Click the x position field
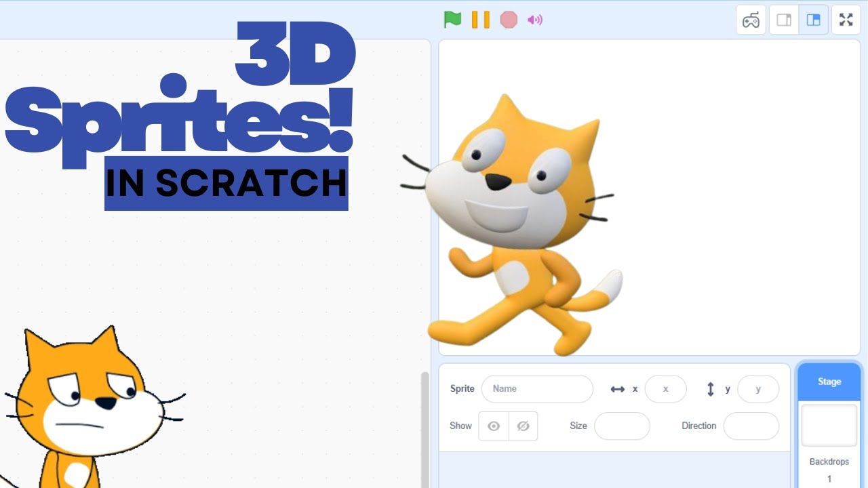This screenshot has height=488, width=868. tap(665, 389)
